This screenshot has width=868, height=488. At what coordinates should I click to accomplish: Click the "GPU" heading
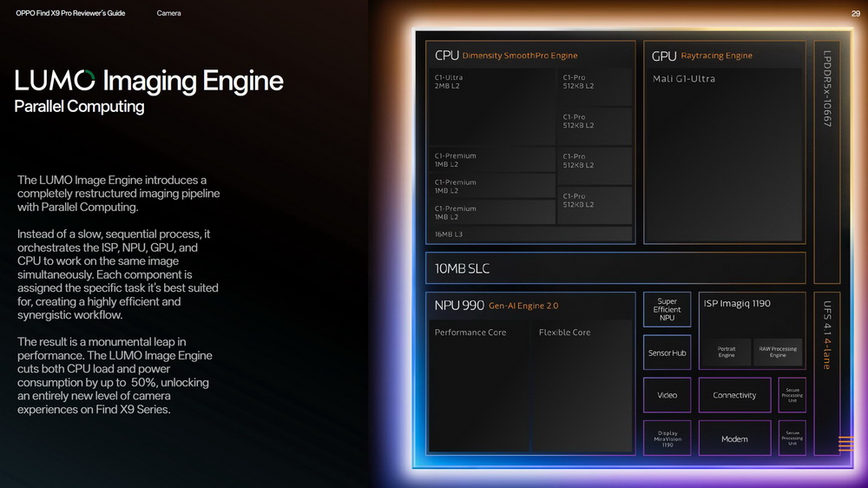coord(664,56)
